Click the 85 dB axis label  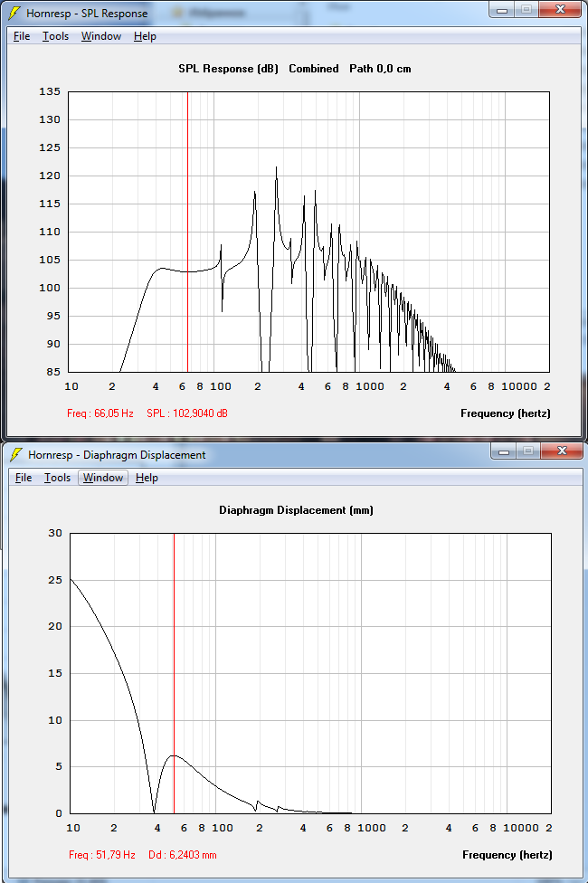[x=53, y=372]
